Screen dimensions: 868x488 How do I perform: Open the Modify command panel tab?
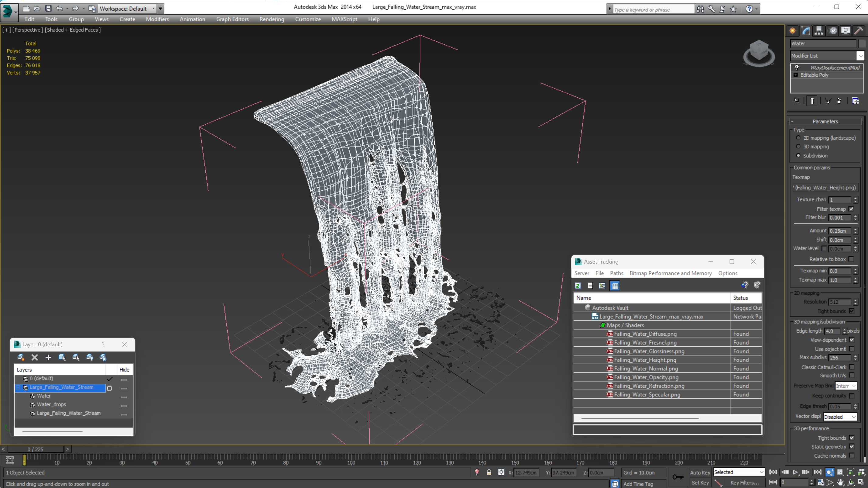click(x=806, y=31)
